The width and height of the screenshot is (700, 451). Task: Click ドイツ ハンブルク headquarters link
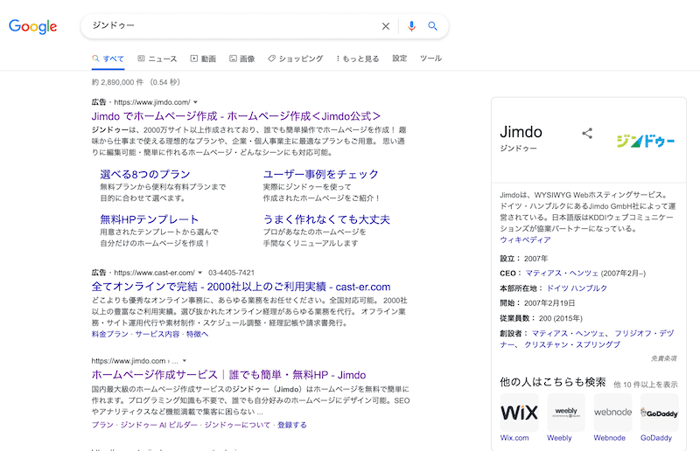[577, 288]
